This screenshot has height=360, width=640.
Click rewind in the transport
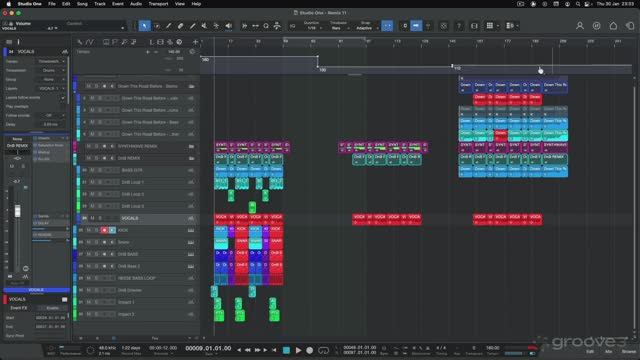(x=248, y=350)
